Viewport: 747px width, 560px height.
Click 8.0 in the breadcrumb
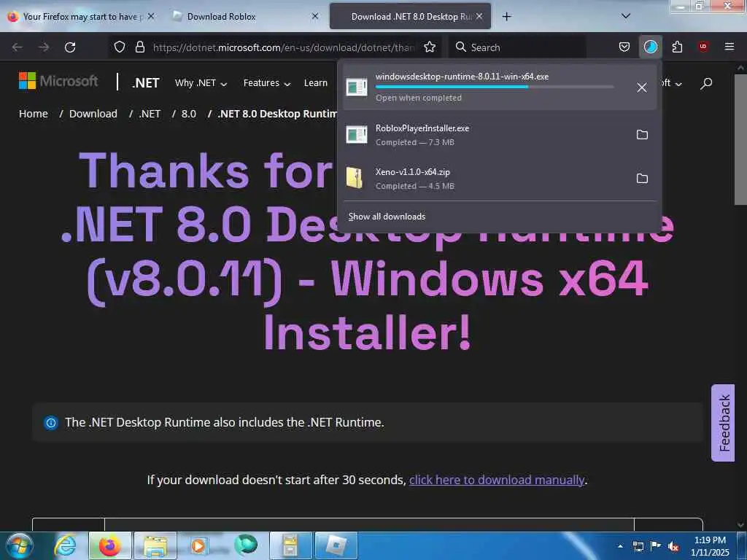(x=189, y=114)
